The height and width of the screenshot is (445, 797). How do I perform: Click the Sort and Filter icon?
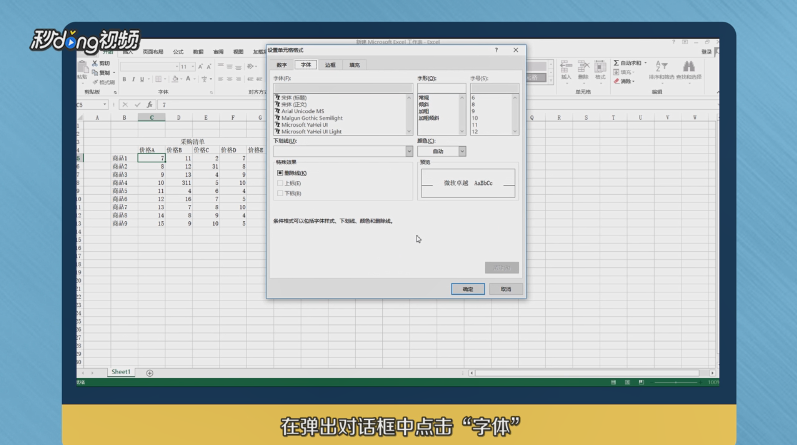[661, 67]
